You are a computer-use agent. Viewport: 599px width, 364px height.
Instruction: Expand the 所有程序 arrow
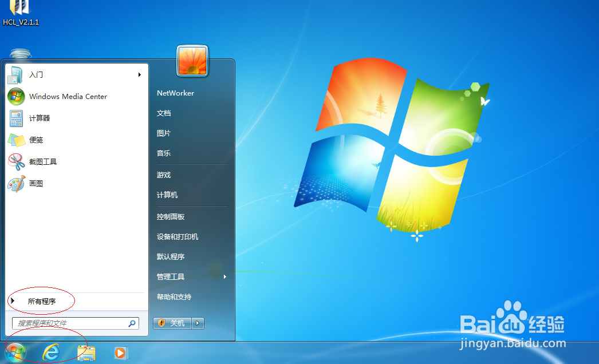coord(13,301)
